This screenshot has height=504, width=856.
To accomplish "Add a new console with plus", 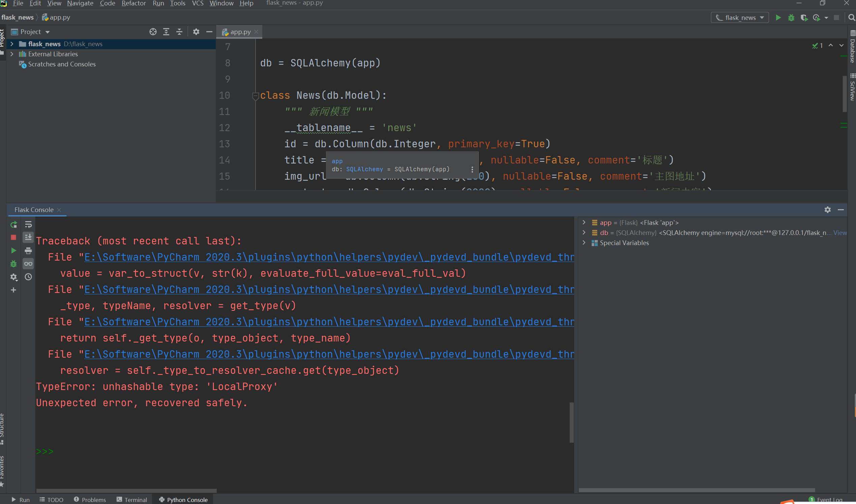I will (x=13, y=290).
